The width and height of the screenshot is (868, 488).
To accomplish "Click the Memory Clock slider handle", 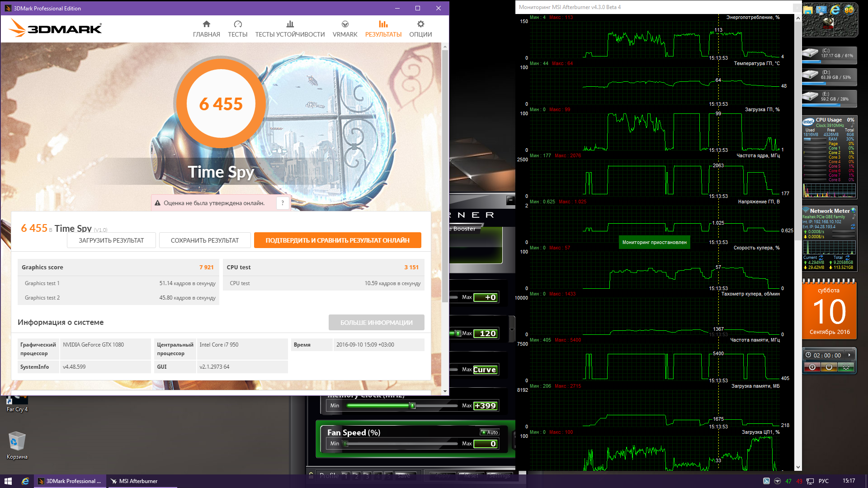I will [x=412, y=406].
